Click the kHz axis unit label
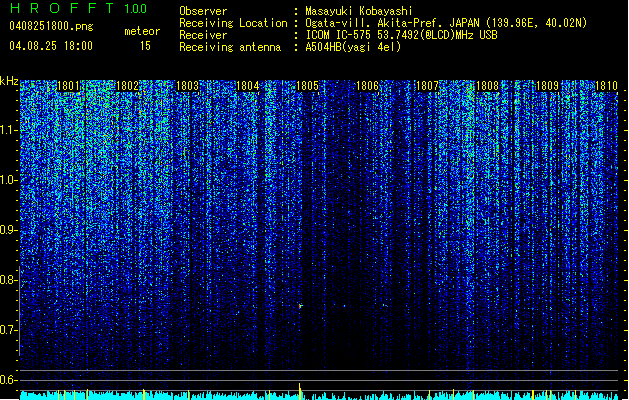The height and width of the screenshot is (400, 629). click(x=9, y=81)
